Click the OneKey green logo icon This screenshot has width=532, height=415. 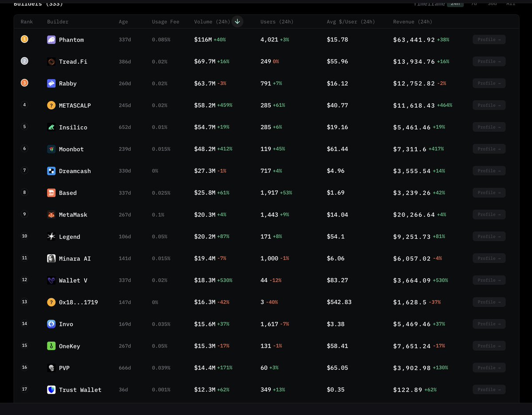pos(51,346)
